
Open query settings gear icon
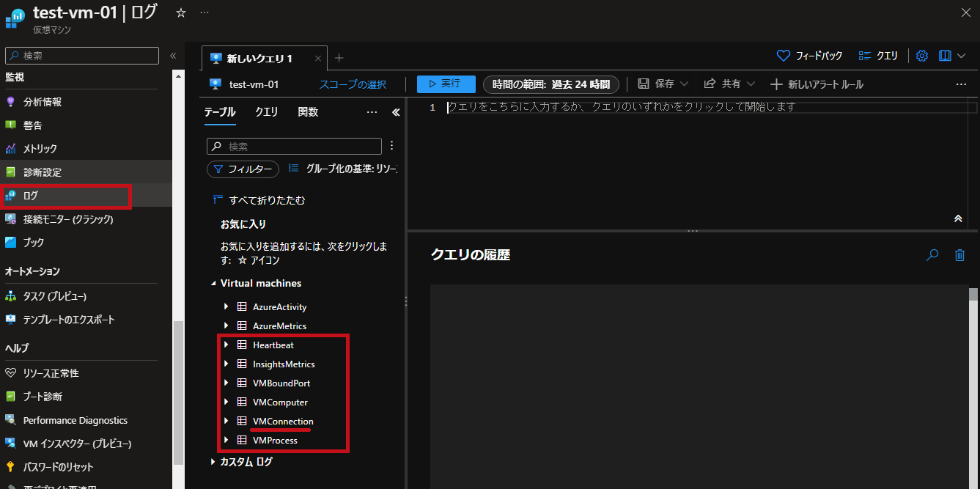pos(922,56)
